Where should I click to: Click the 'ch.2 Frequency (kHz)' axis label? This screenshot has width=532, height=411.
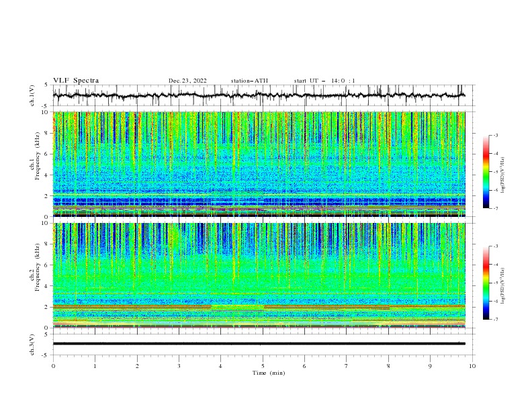[x=35, y=267]
